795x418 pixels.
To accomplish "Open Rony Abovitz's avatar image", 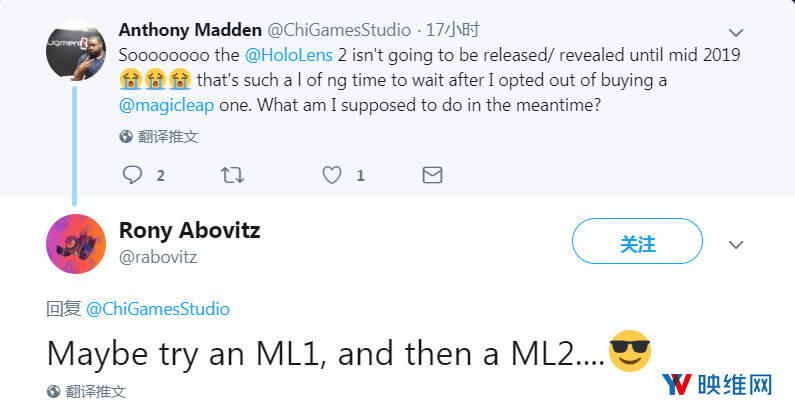I will pyautogui.click(x=76, y=243).
